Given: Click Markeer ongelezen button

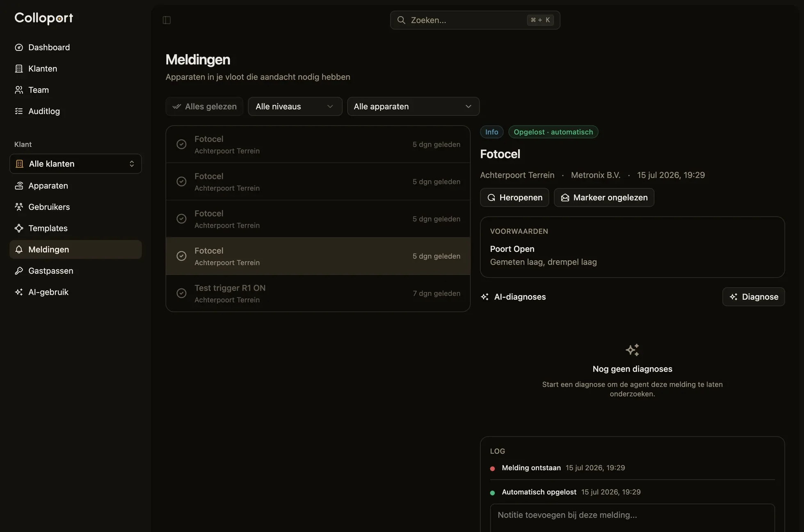Looking at the screenshot, I should [x=604, y=198].
